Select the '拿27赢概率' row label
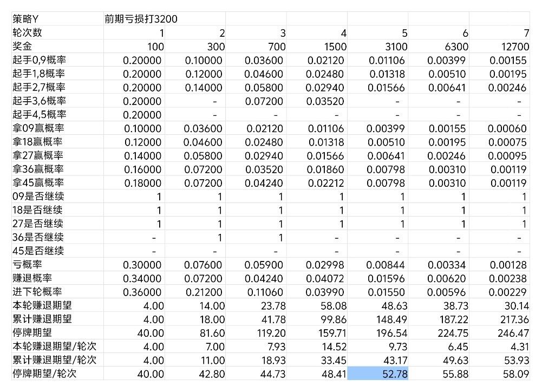The image size is (542, 392). click(38, 155)
